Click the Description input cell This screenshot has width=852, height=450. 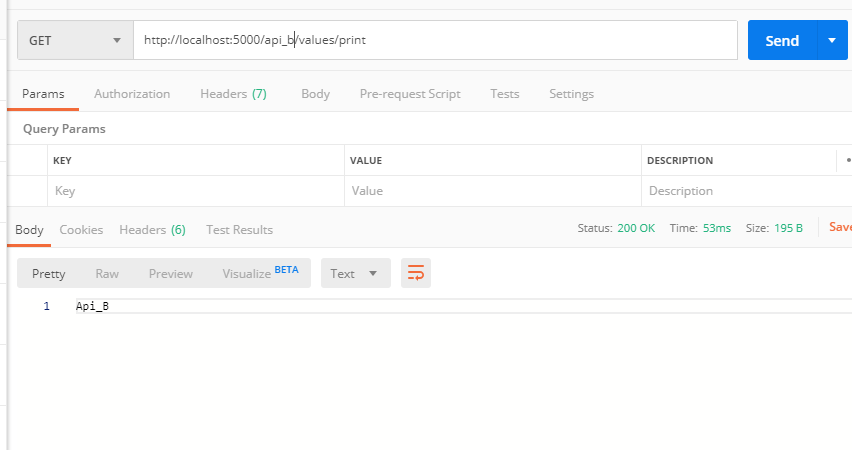pos(747,191)
